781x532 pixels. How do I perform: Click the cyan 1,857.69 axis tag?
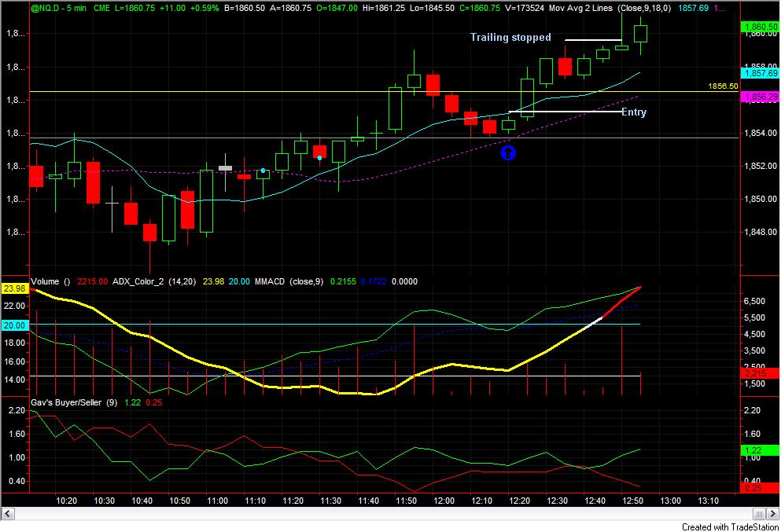(x=760, y=73)
